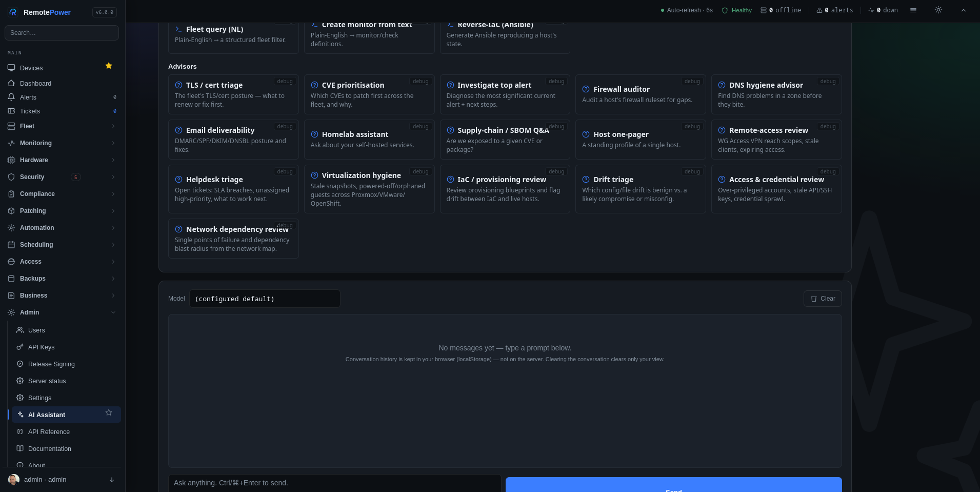Toggle the Devices favorite star

pos(109,66)
